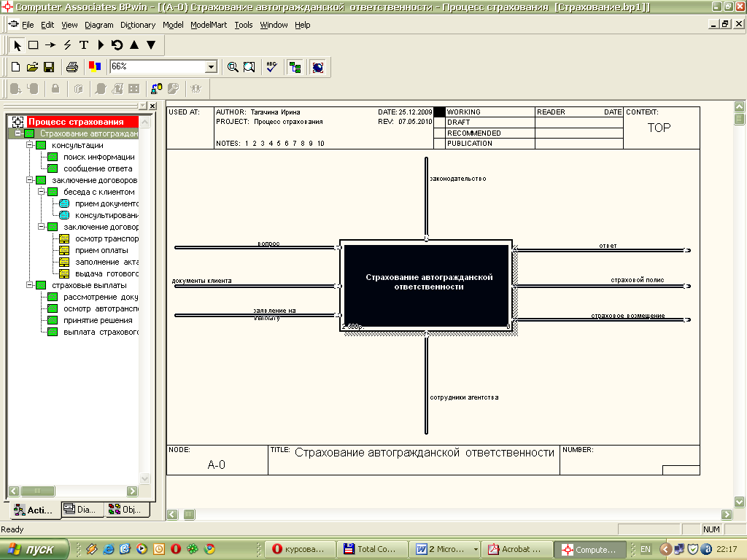Open the Help menu
The image size is (747, 560).
303,25
